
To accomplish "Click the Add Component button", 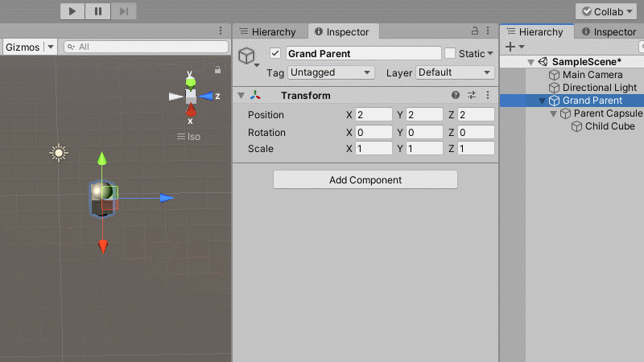I will pyautogui.click(x=365, y=179).
